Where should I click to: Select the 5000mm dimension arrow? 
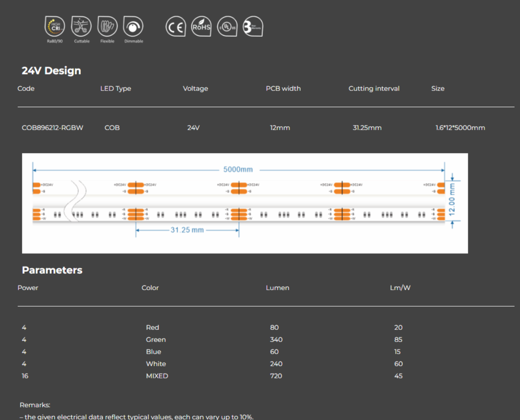pos(238,170)
